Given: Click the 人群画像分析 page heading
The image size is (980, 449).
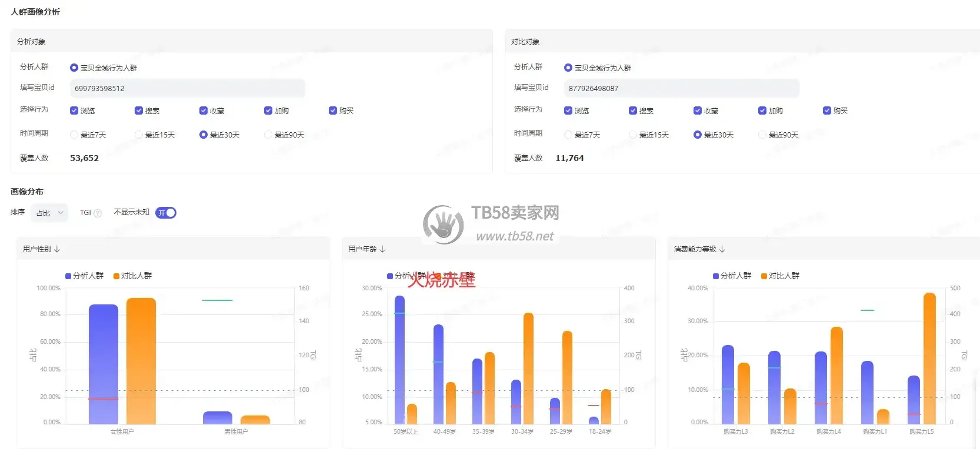Looking at the screenshot, I should (x=35, y=12).
